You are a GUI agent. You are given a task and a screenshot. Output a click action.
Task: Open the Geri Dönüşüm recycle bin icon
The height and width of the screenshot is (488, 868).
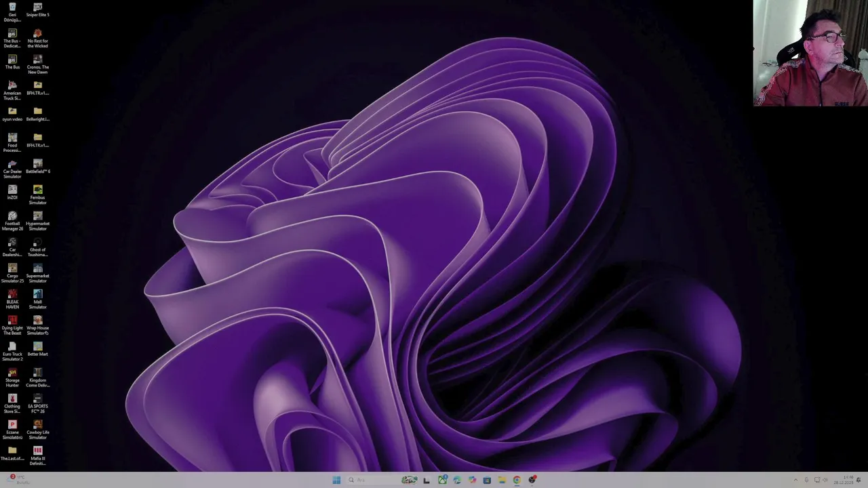click(x=12, y=12)
